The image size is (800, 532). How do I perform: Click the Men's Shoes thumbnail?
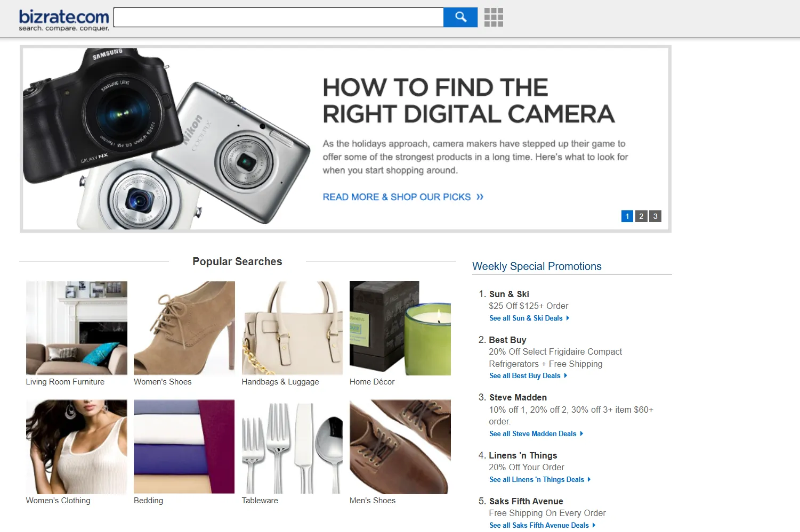pyautogui.click(x=400, y=447)
